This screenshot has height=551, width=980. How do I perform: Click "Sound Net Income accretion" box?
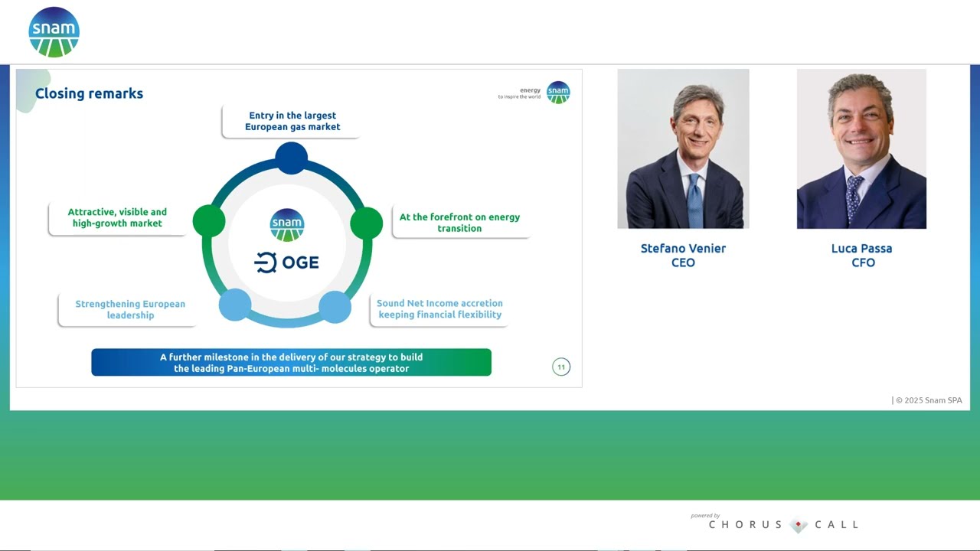(x=439, y=309)
